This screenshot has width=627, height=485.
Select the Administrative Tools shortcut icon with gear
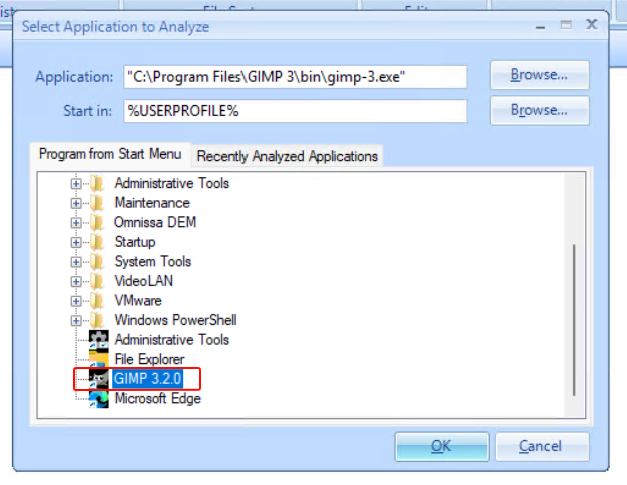(98, 339)
